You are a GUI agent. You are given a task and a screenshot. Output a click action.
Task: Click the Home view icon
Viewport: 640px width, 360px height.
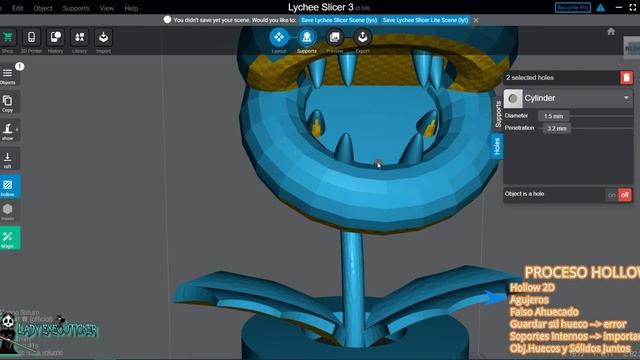tap(611, 31)
